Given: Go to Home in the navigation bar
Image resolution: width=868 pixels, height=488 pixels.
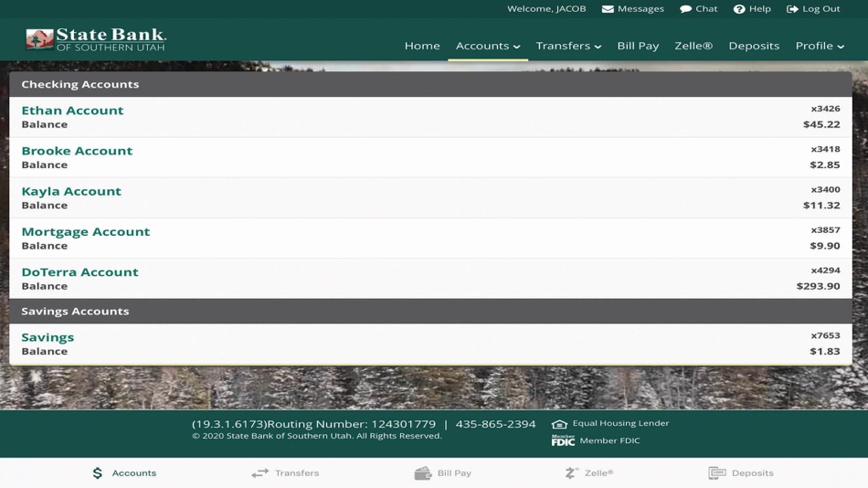Looking at the screenshot, I should coord(422,46).
